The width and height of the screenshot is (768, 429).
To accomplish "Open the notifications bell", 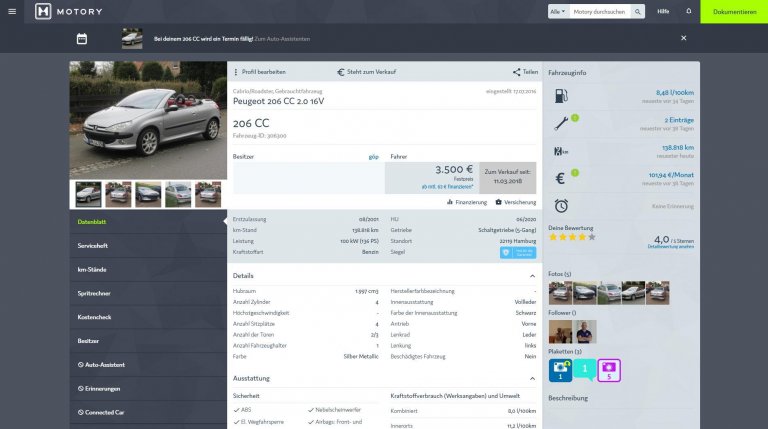I will click(689, 11).
